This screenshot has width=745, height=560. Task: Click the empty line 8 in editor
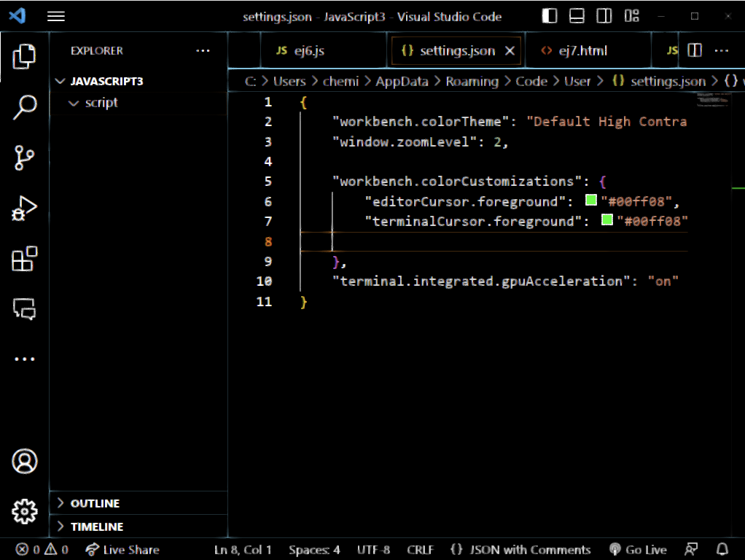tap(494, 241)
